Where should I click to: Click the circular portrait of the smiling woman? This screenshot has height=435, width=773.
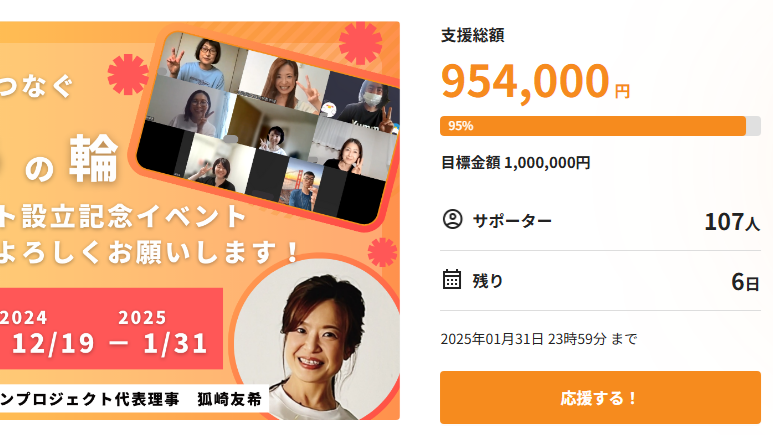pyautogui.click(x=316, y=337)
